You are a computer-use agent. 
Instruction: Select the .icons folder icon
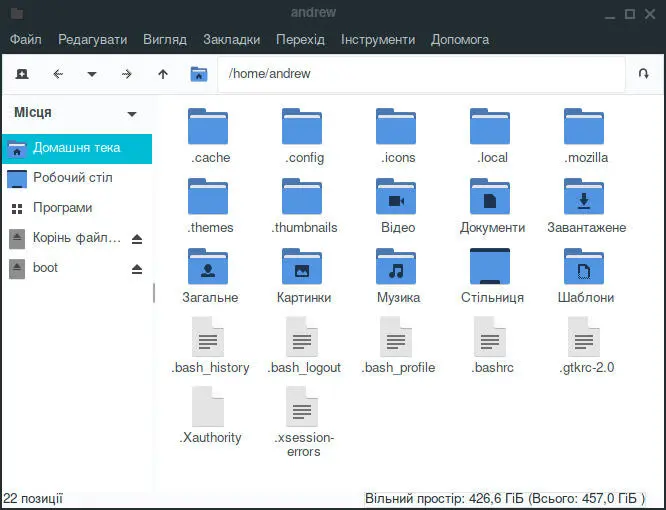click(396, 127)
